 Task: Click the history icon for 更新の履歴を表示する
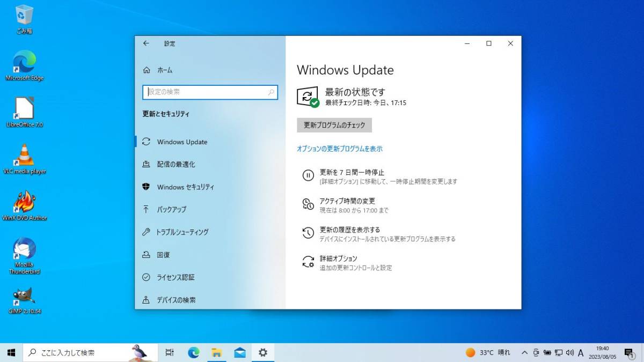click(x=308, y=232)
